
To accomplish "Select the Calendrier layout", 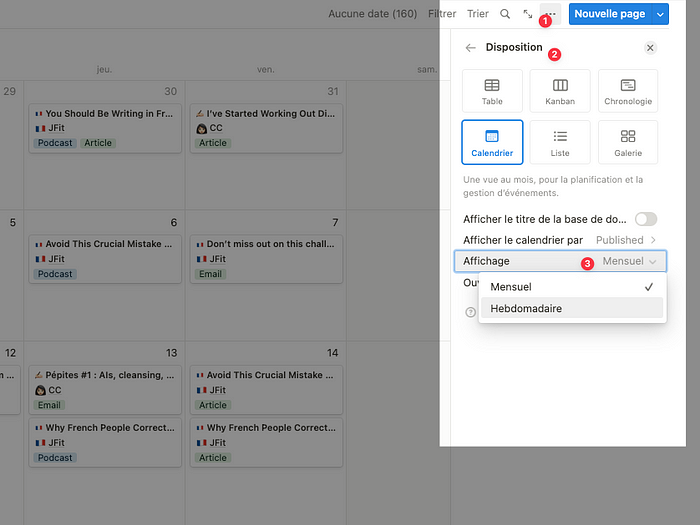I will point(492,142).
